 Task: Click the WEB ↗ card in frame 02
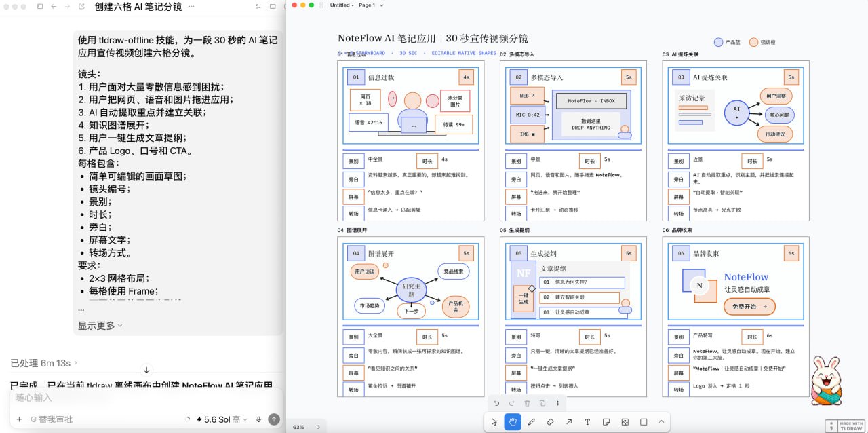[528, 96]
